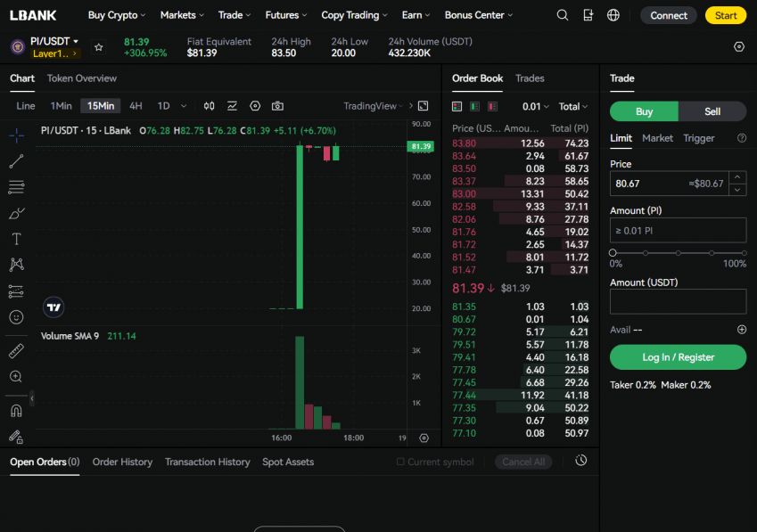Take chart snapshot with camera icon
The height and width of the screenshot is (532, 757).
click(x=277, y=106)
